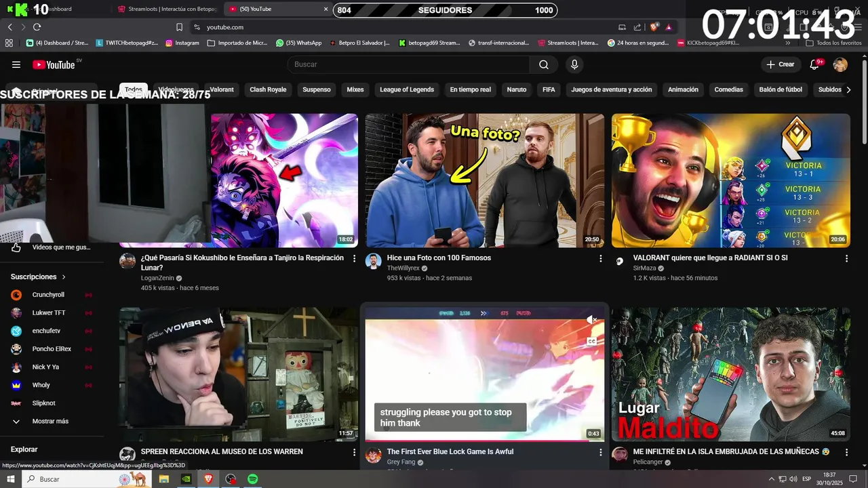Expand the Suscripciones section
868x488 pixels.
pos(39,277)
